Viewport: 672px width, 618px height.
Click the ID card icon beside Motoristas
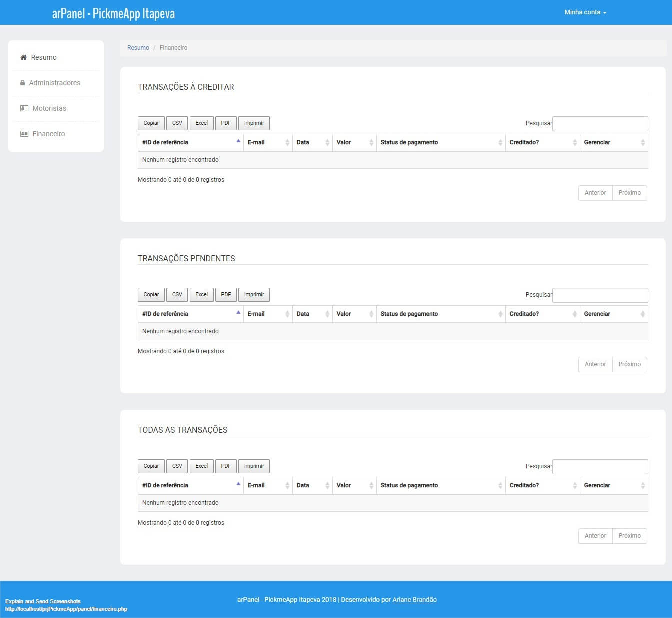pos(24,108)
